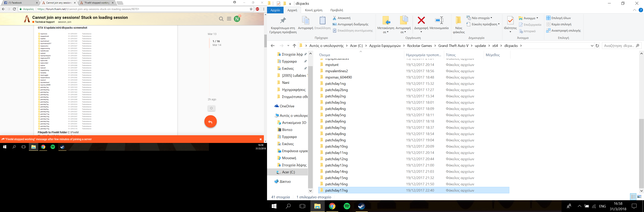Switch to the "FiveM stopped working" Chrome tab
Image resolution: width=644 pixels, height=212 pixels.
(96, 3)
